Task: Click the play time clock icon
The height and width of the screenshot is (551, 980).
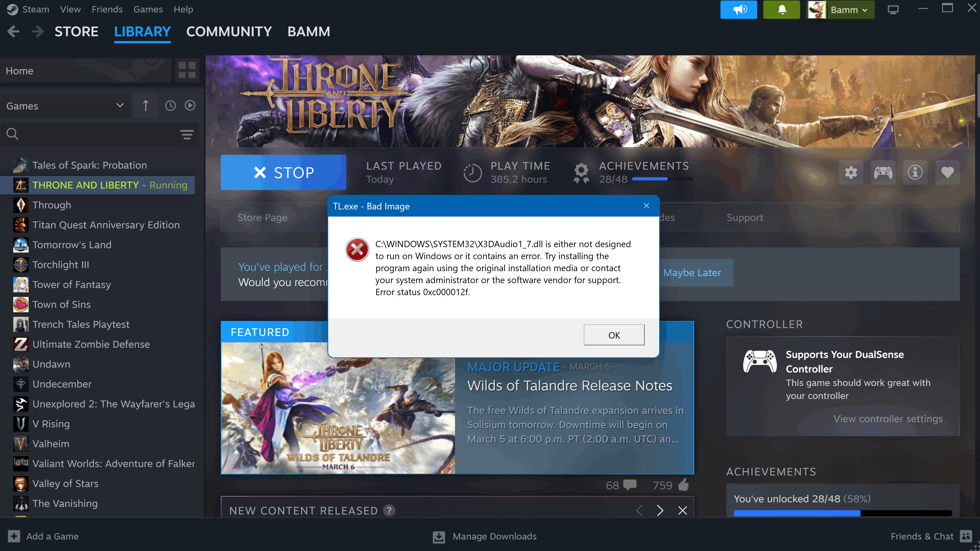Action: tap(472, 173)
